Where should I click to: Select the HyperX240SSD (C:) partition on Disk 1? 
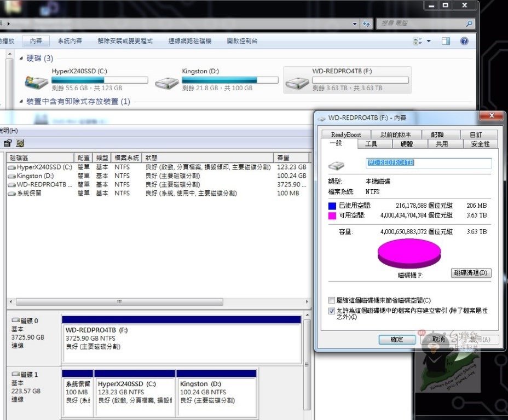[x=135, y=393]
